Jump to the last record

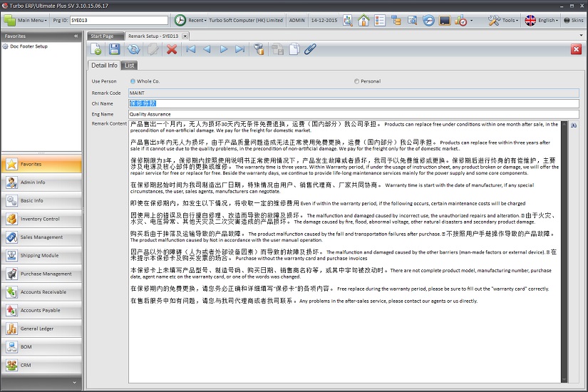pyautogui.click(x=239, y=49)
